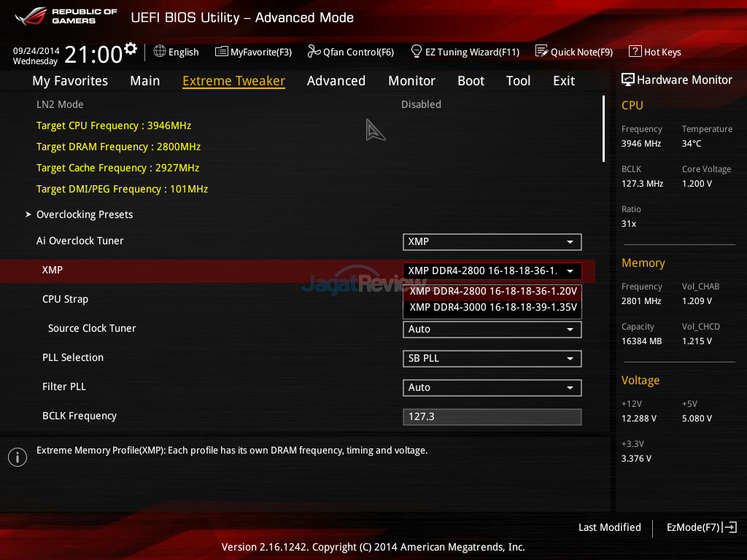Viewport: 747px width, 560px height.
Task: Switch to the Monitor tab
Action: 411,81
